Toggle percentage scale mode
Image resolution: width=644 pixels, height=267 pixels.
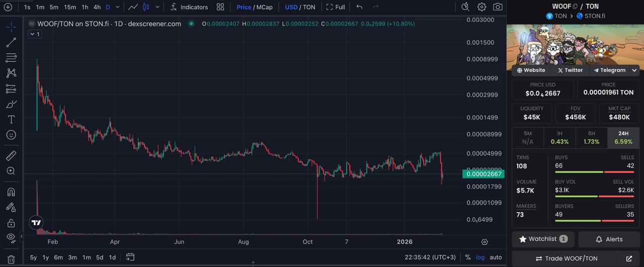click(468, 257)
